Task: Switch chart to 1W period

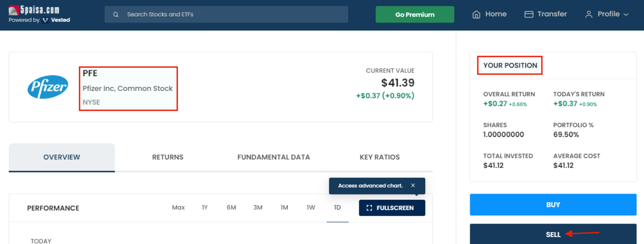Action: click(x=311, y=207)
